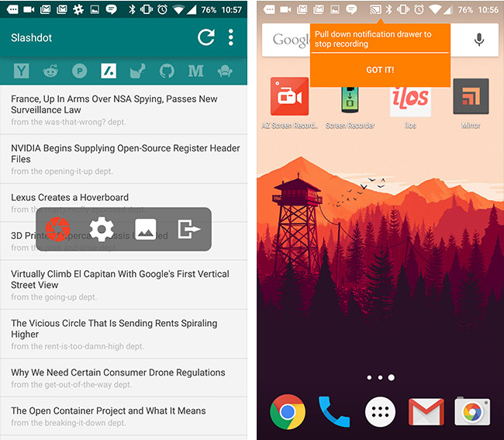Screen dimensions: 504x440
Task: Tap the 10:57 clock in left status bar
Action: click(x=231, y=9)
